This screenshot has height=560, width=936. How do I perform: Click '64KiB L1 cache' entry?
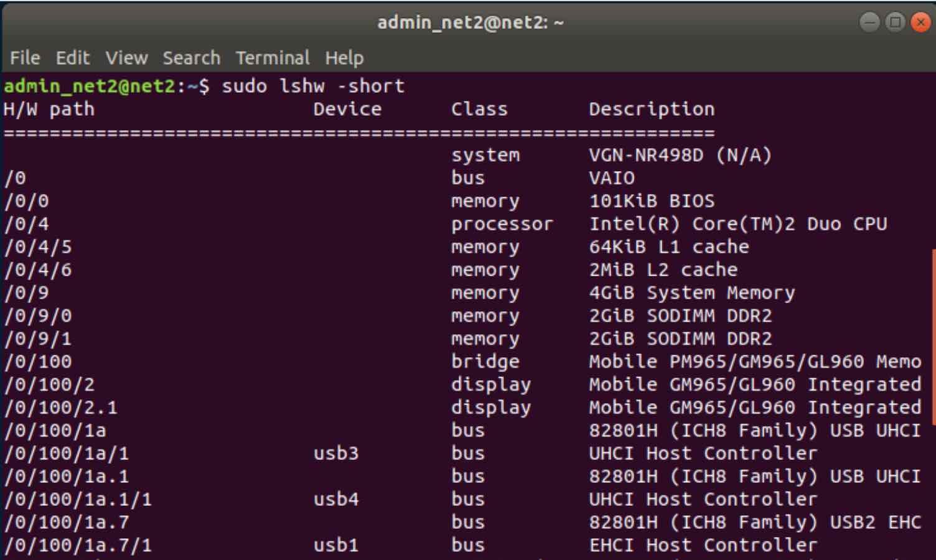point(669,247)
